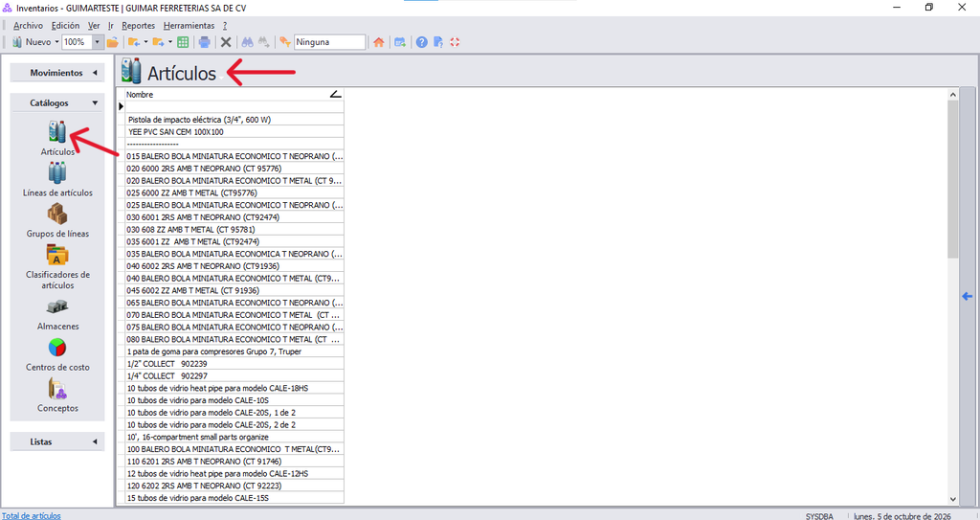The width and height of the screenshot is (980, 520).
Task: Click the vertical scrollbar thumb of the list
Action: (952, 179)
